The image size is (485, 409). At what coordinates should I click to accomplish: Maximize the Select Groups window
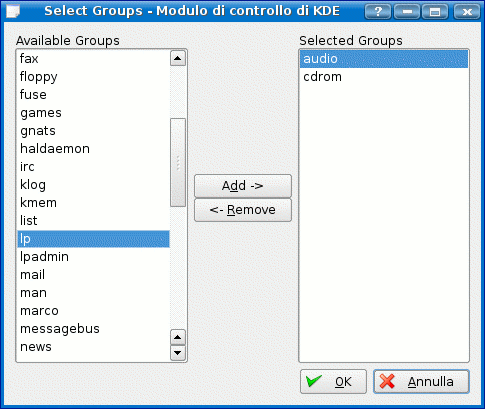[x=435, y=12]
